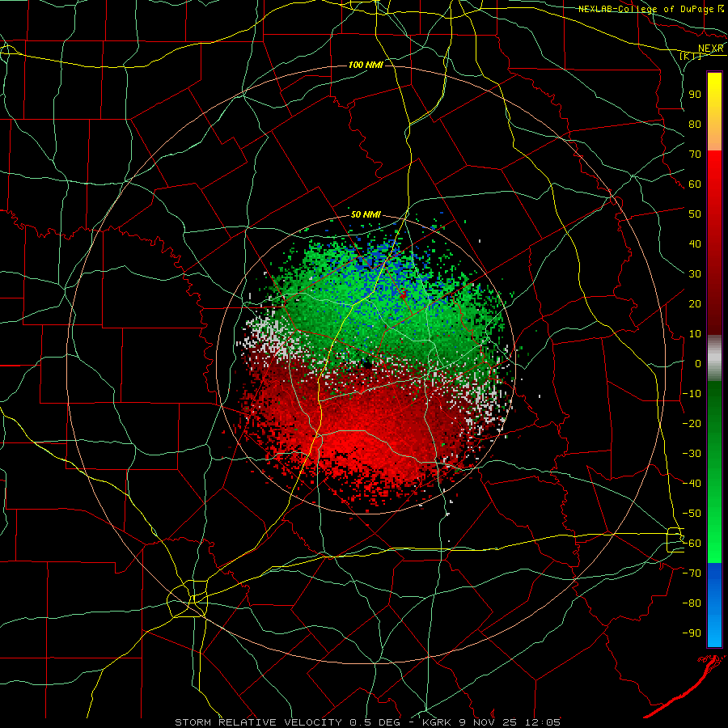Viewport: 728px width, 728px height.
Task: Click the NEXLAB-College of DuPage credit text
Action: [647, 9]
